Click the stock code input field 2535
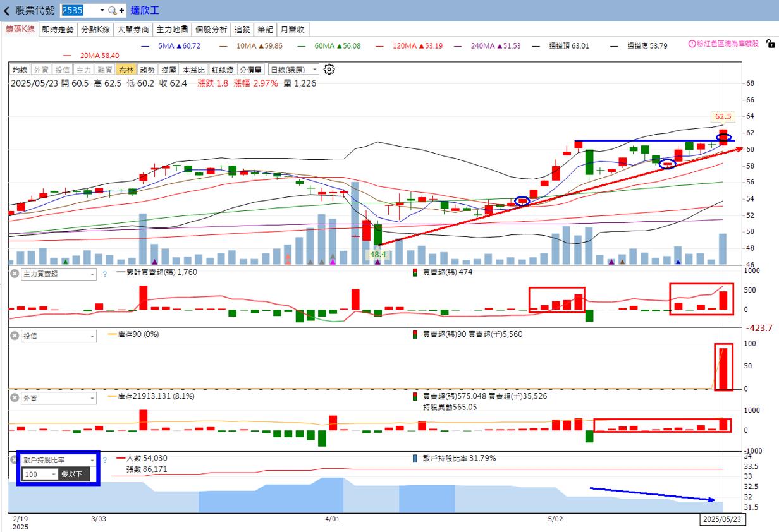 [x=78, y=11]
